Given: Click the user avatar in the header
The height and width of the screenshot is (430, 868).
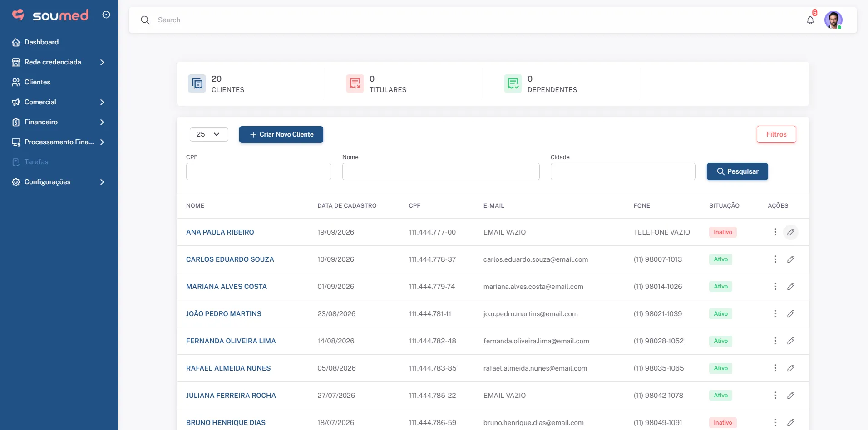Looking at the screenshot, I should [833, 20].
